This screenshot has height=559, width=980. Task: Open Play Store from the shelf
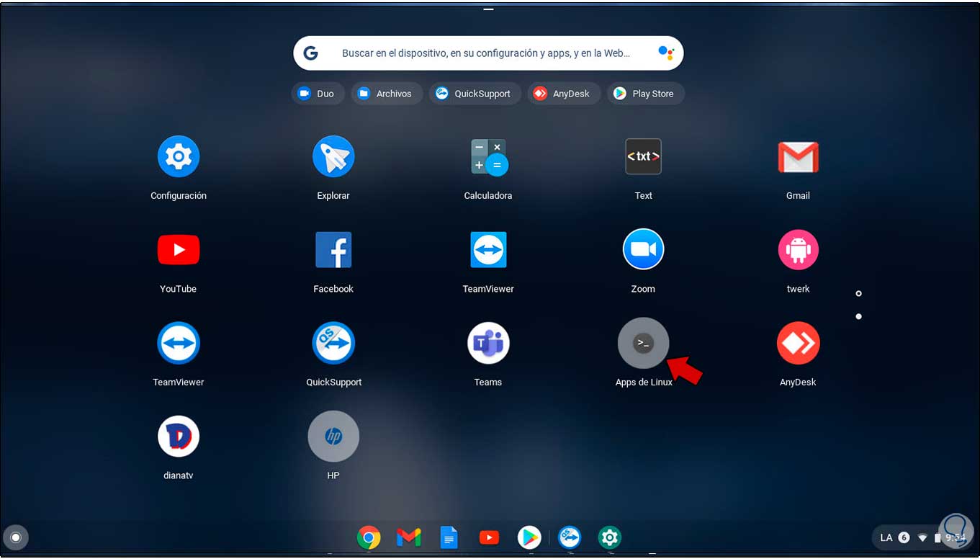[529, 537]
